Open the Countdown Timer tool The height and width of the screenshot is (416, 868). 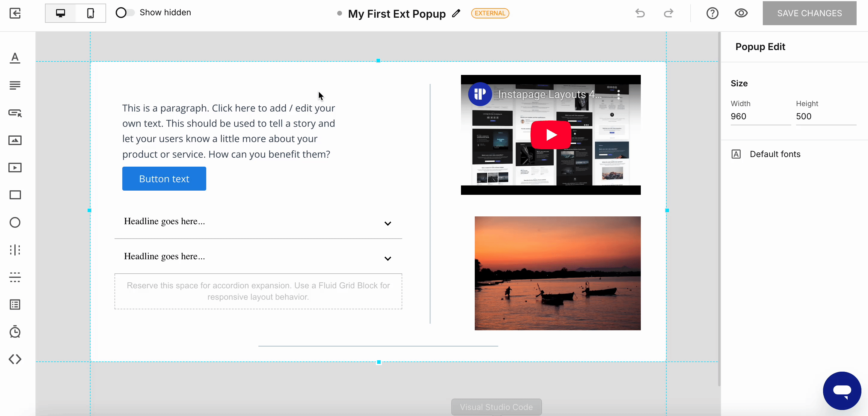[x=15, y=332]
